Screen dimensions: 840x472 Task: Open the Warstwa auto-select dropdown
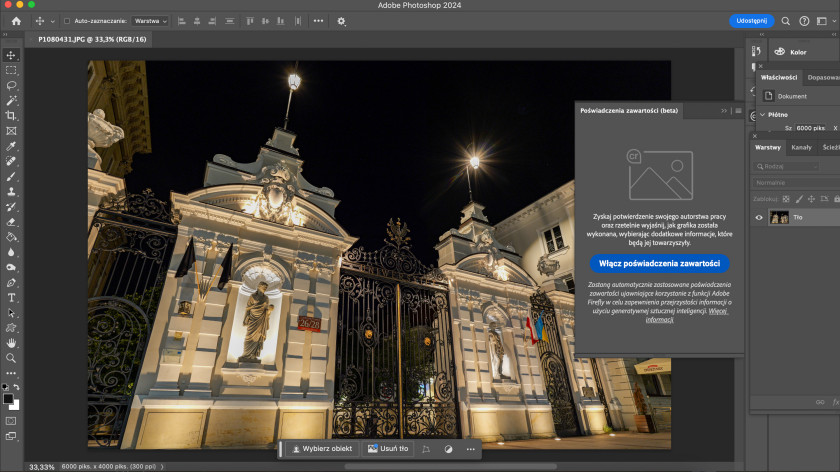tap(151, 21)
